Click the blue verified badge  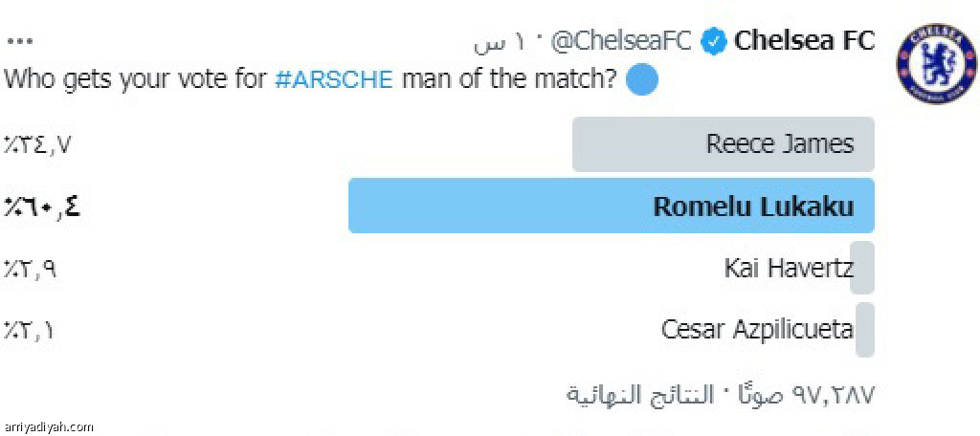(x=714, y=42)
